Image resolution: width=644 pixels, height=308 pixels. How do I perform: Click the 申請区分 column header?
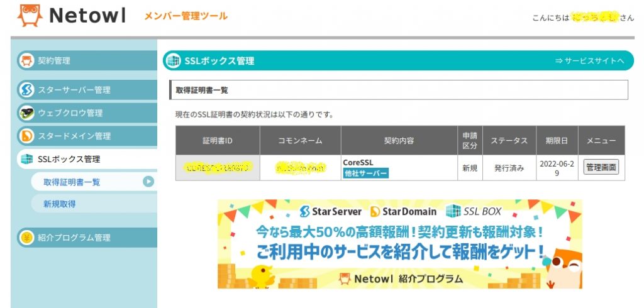coord(470,140)
